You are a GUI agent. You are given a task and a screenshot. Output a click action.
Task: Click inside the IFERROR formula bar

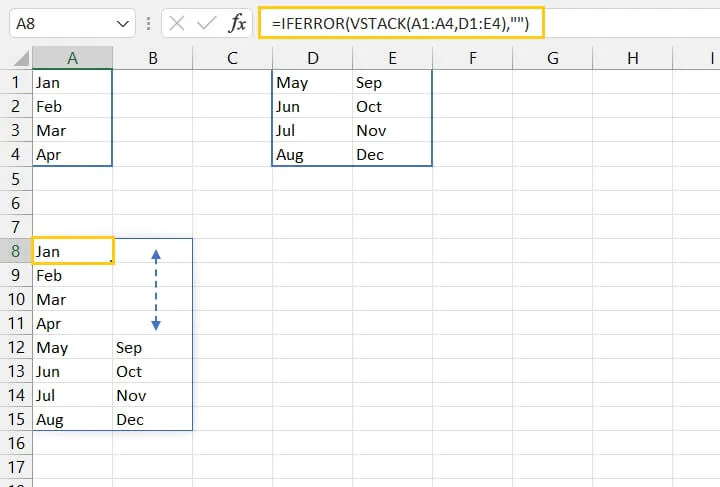click(401, 22)
